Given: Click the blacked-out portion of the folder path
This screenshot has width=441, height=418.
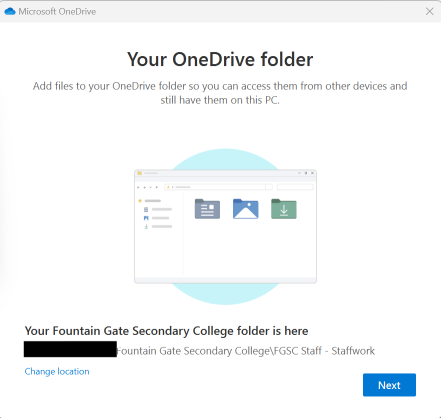Looking at the screenshot, I should 70,349.
